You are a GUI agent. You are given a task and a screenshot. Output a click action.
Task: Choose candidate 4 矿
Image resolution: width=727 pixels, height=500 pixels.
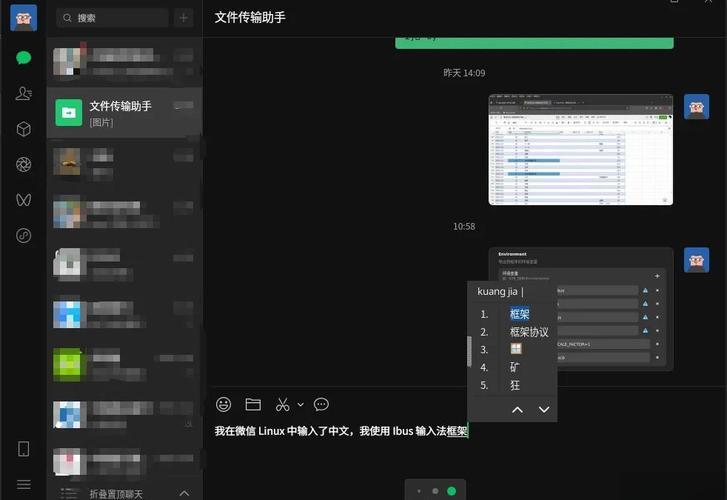pos(515,367)
